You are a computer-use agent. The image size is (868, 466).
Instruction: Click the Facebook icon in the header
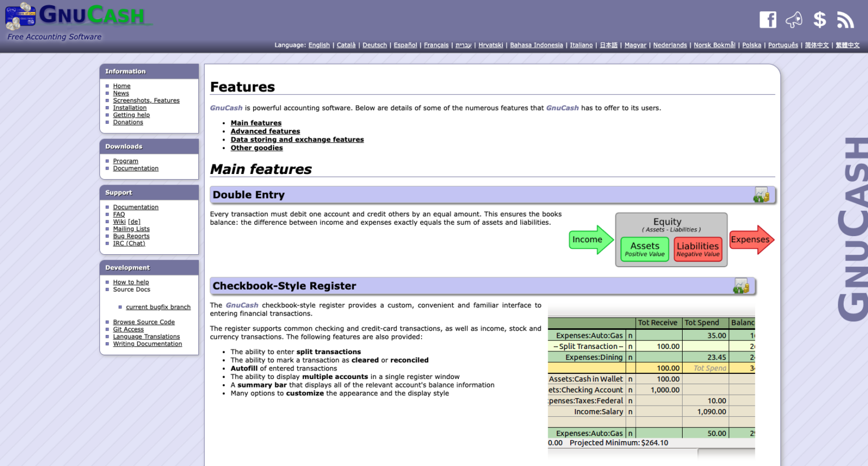tap(767, 19)
